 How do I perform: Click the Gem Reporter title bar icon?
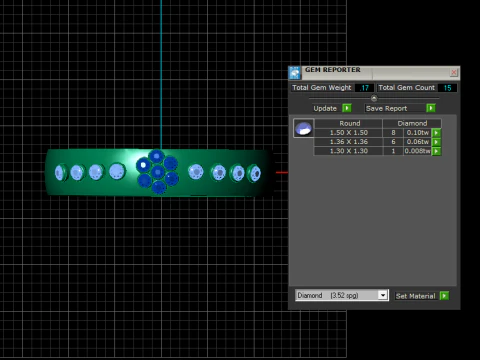(x=295, y=73)
